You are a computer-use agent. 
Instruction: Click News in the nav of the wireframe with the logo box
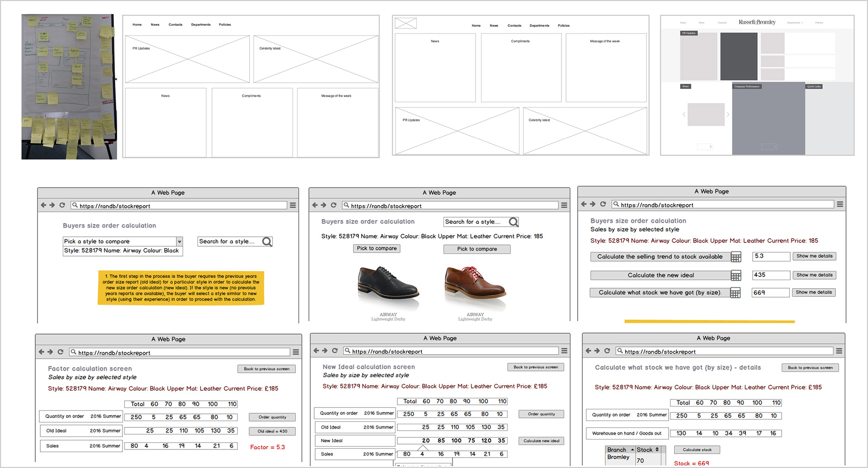[x=494, y=26]
